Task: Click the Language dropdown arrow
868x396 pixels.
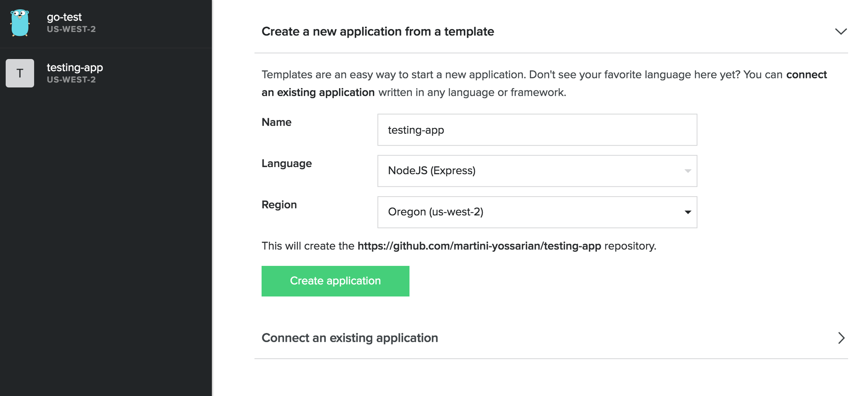Action: 687,171
